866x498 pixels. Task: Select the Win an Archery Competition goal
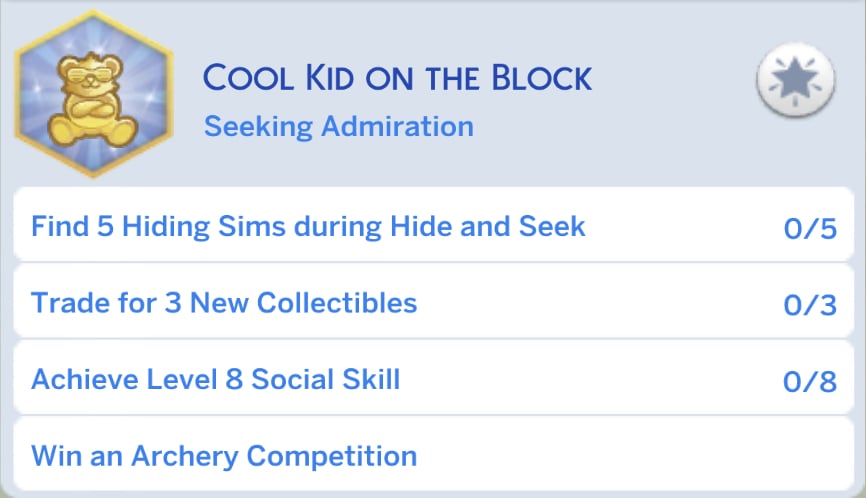tap(224, 456)
